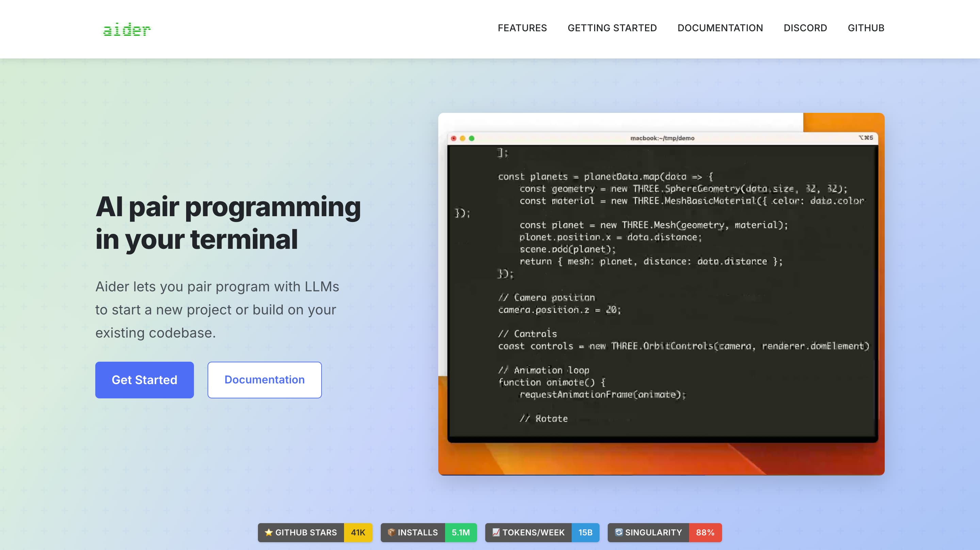The height and width of the screenshot is (550, 980).
Task: Open Documentation from the top navigation bar
Action: point(720,28)
